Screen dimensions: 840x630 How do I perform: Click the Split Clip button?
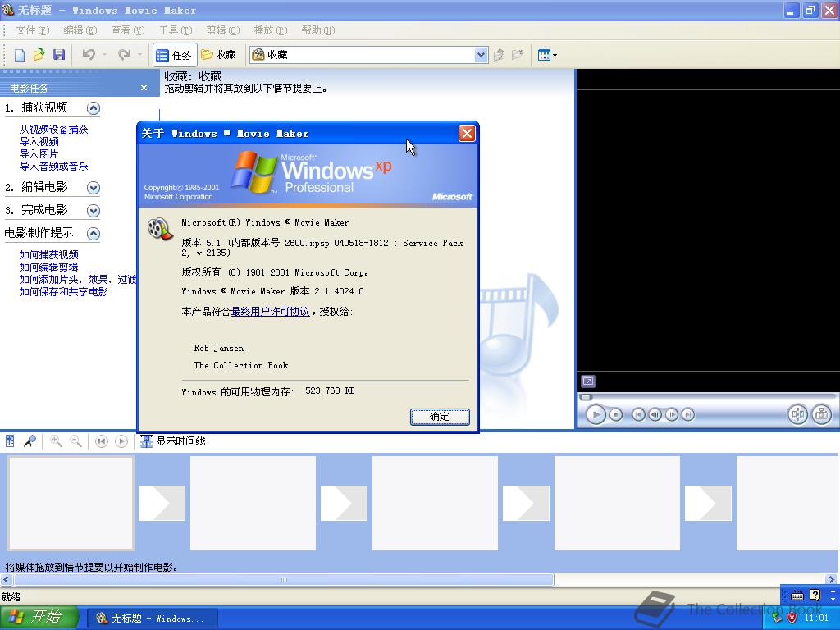click(797, 414)
